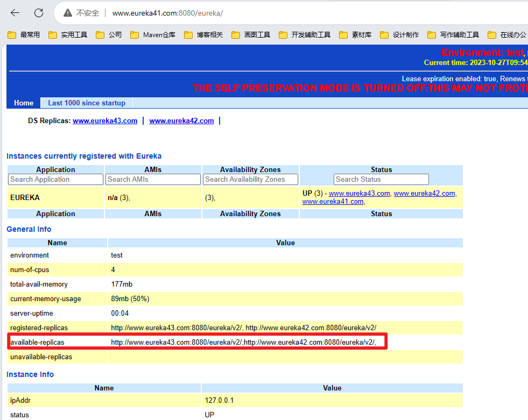Click the Instance Info heading

(30, 374)
